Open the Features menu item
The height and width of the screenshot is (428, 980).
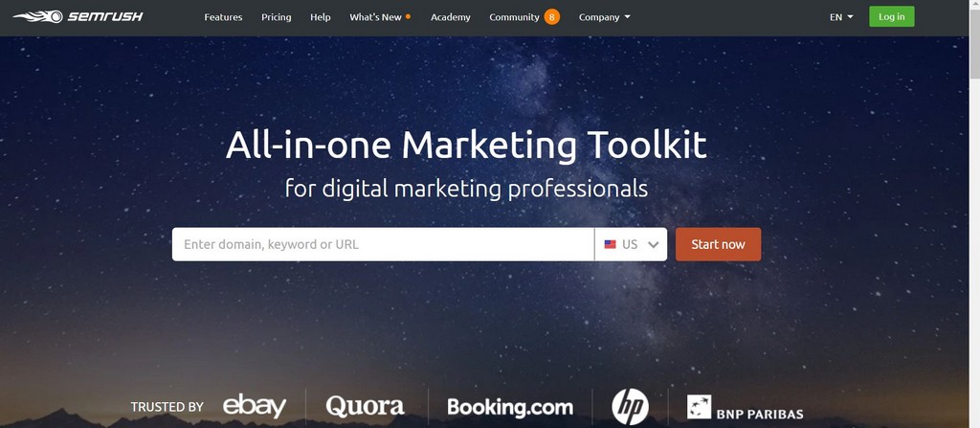pos(223,17)
